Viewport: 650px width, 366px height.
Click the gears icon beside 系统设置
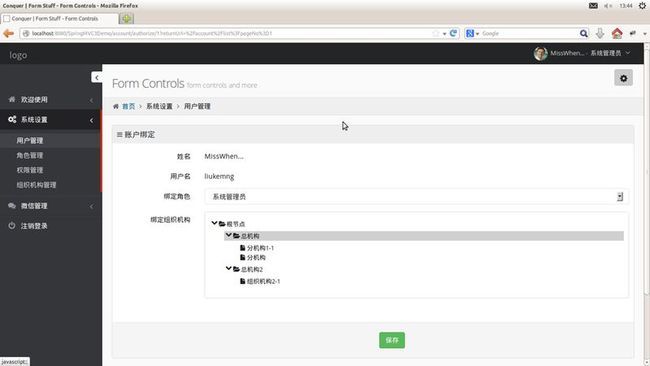[12, 119]
